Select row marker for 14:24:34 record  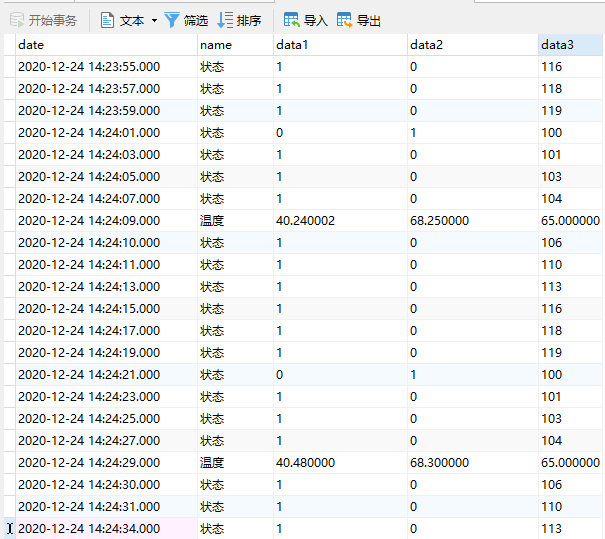pos(8,529)
